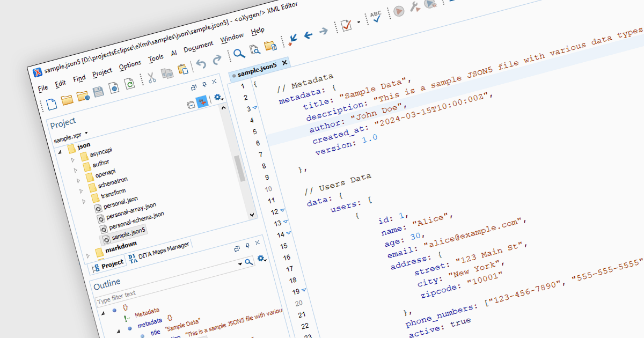644x338 pixels.
Task: Open Outline panel settings gear dropdown
Action: [262, 259]
